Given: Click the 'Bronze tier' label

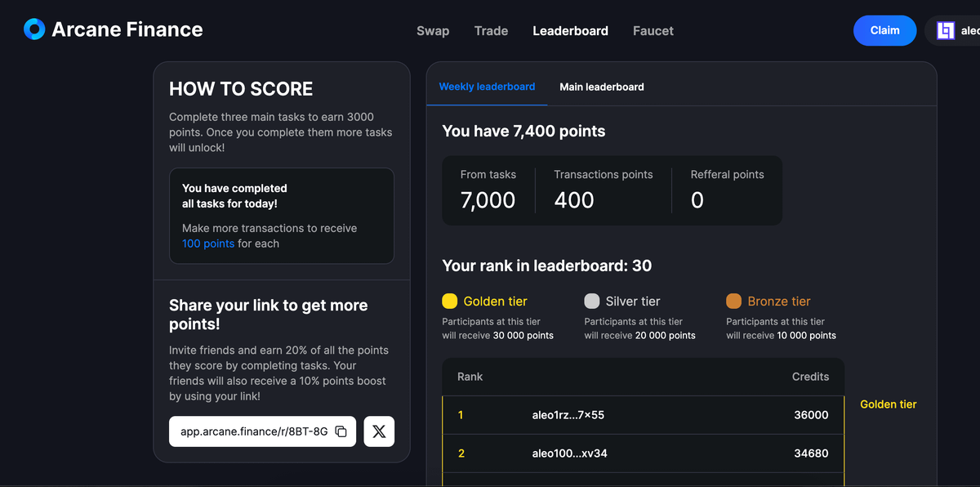Looking at the screenshot, I should 779,302.
